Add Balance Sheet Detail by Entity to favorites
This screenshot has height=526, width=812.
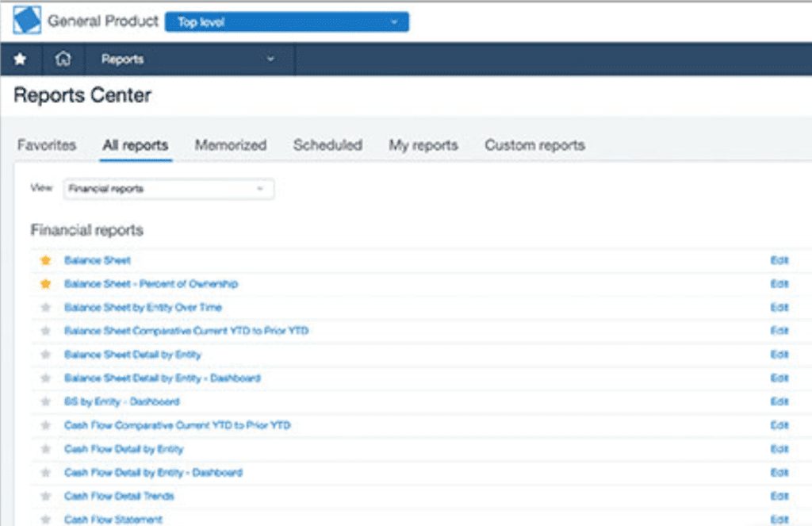[46, 355]
